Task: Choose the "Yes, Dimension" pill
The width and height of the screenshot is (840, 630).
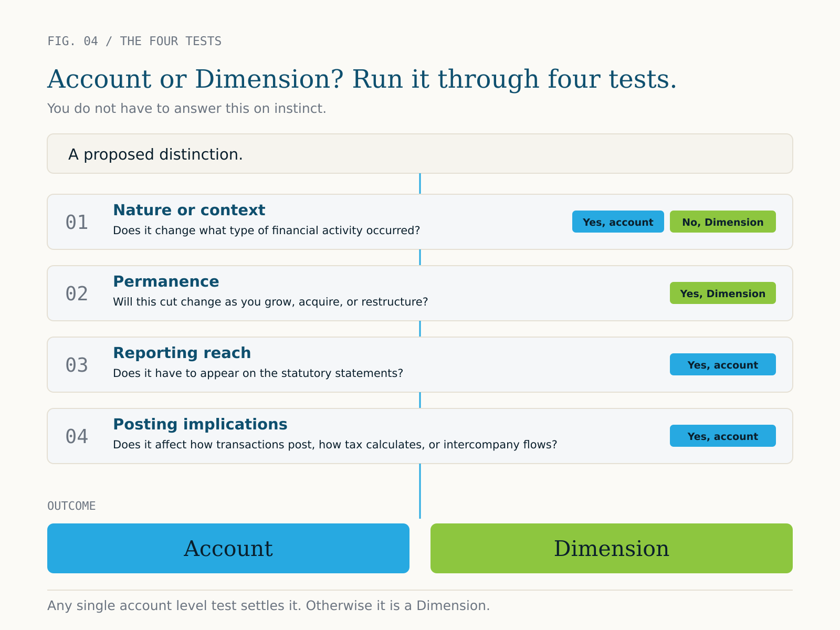Action: click(x=723, y=293)
